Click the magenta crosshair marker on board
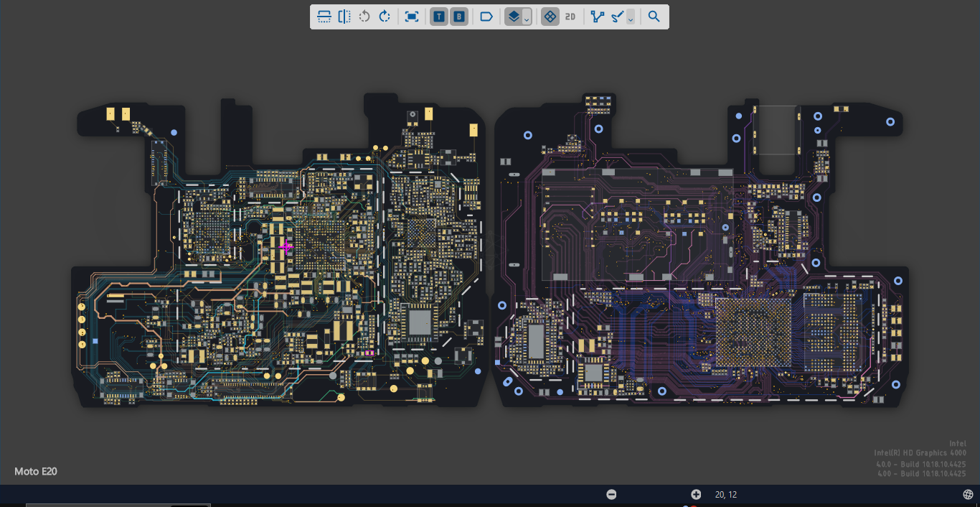980x507 pixels. 286,248
